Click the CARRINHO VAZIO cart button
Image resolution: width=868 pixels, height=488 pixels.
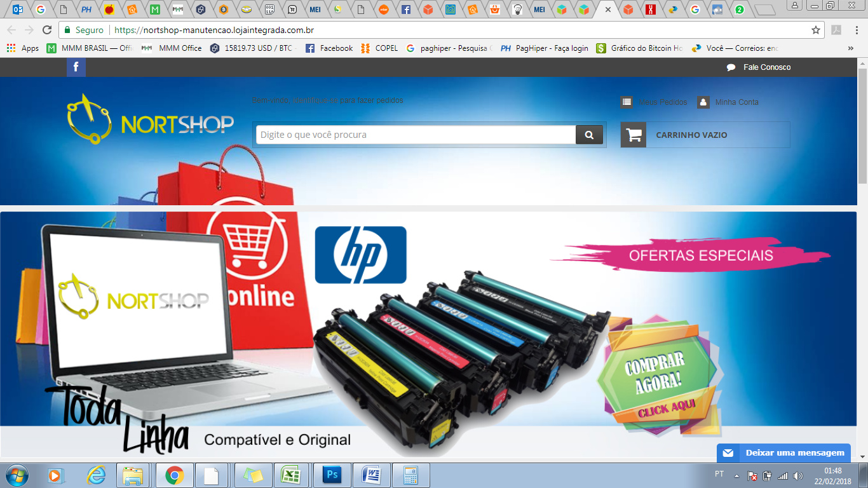[705, 135]
